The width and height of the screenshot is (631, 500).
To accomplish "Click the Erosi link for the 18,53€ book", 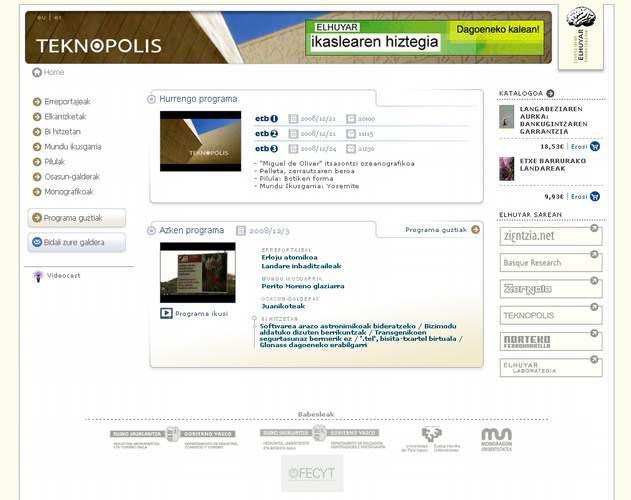I will click(x=579, y=147).
